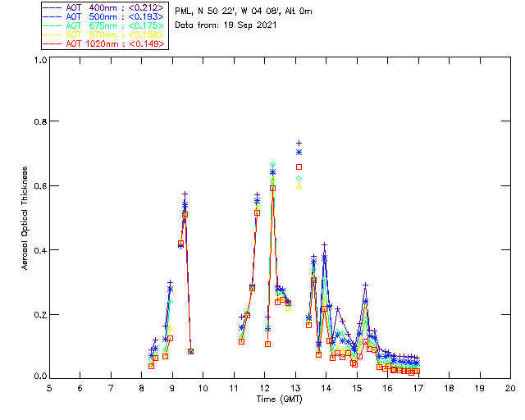Click the 0.0 y-axis tick label
This screenshot has width=525, height=420.
tap(40, 376)
